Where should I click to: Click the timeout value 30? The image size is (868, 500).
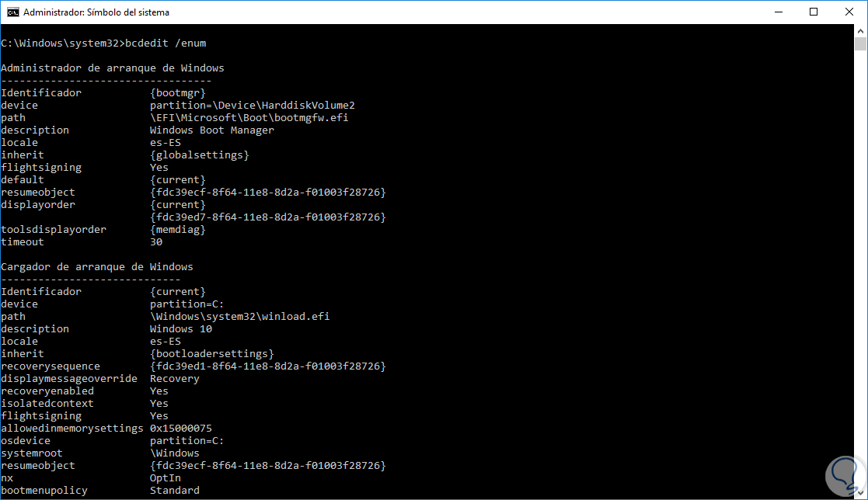coord(155,242)
